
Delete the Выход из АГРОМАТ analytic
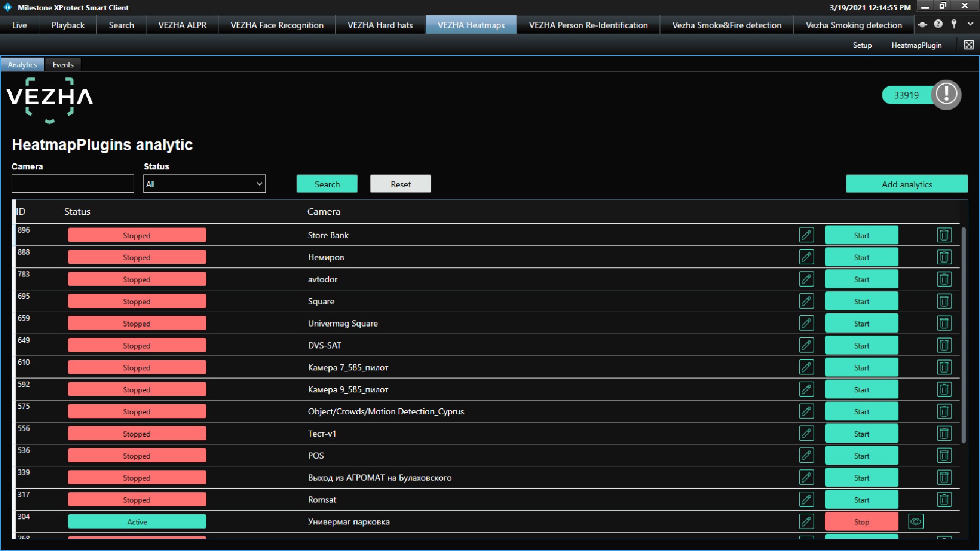944,478
